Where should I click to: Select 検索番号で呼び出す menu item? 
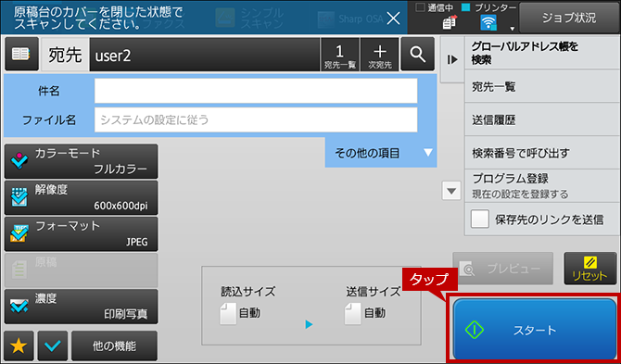[x=542, y=153]
